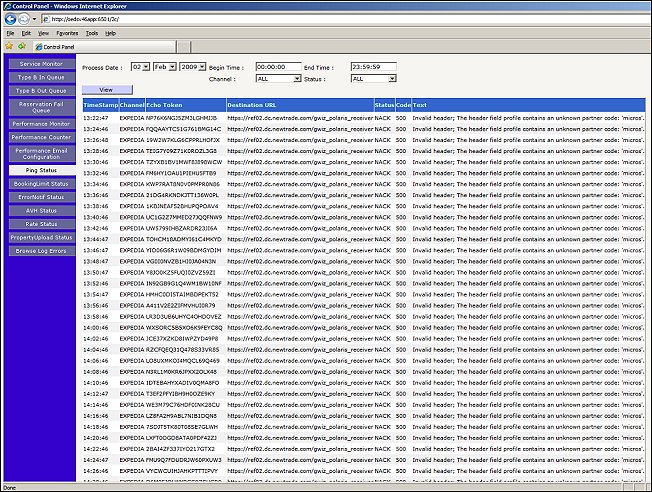Expand the process date day dropdown

[x=146, y=66]
